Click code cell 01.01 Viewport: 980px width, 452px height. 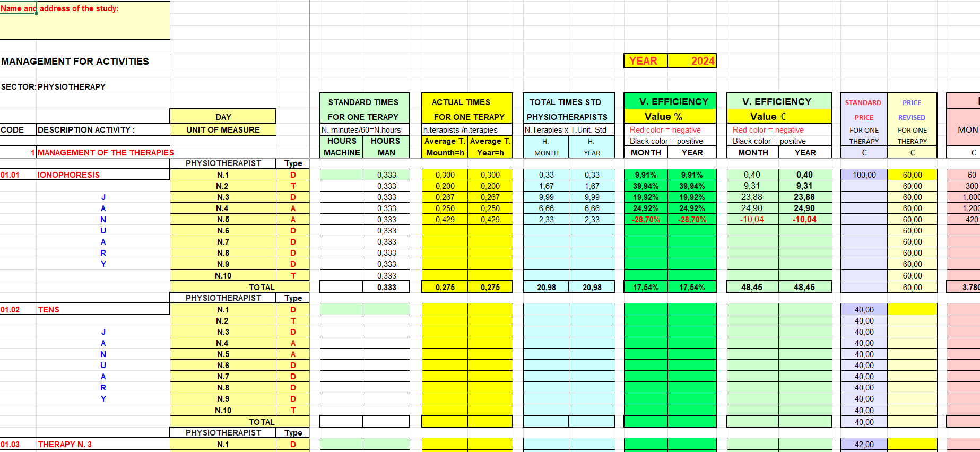[18, 175]
